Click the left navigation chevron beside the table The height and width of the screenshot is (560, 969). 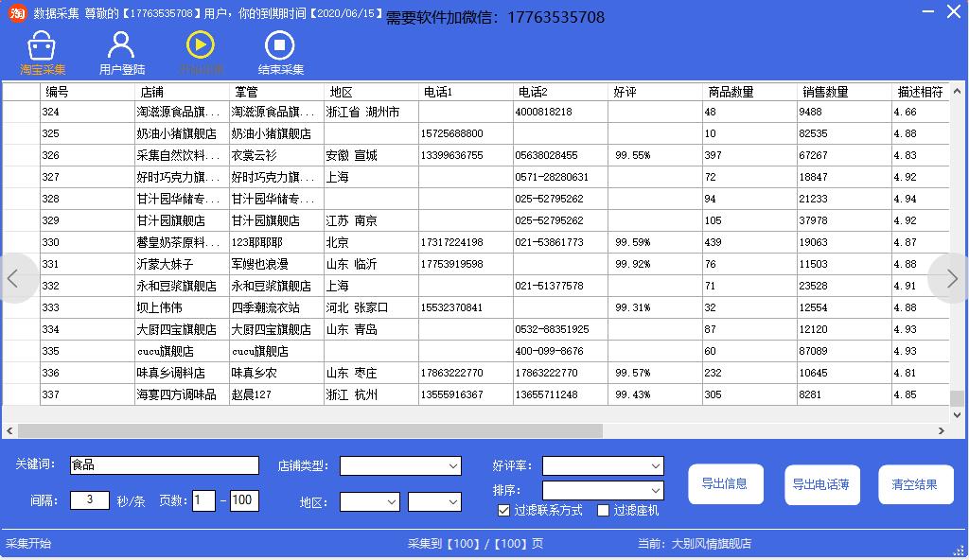pyautogui.click(x=15, y=278)
